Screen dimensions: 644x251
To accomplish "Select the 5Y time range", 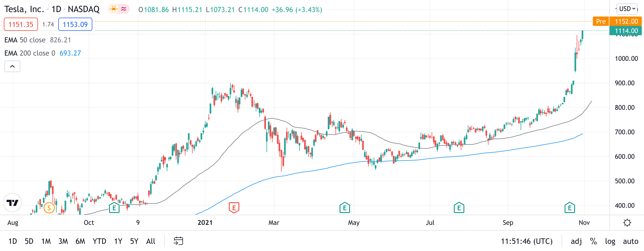I will (134, 241).
